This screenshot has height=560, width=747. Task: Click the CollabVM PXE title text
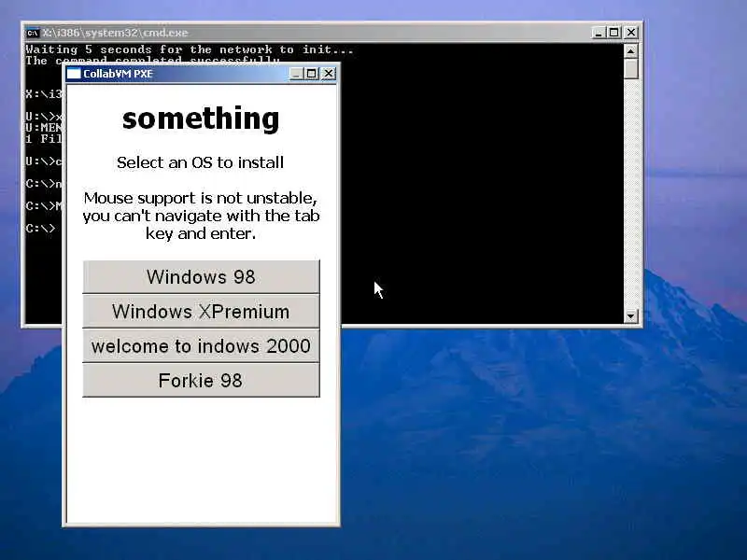(119, 74)
